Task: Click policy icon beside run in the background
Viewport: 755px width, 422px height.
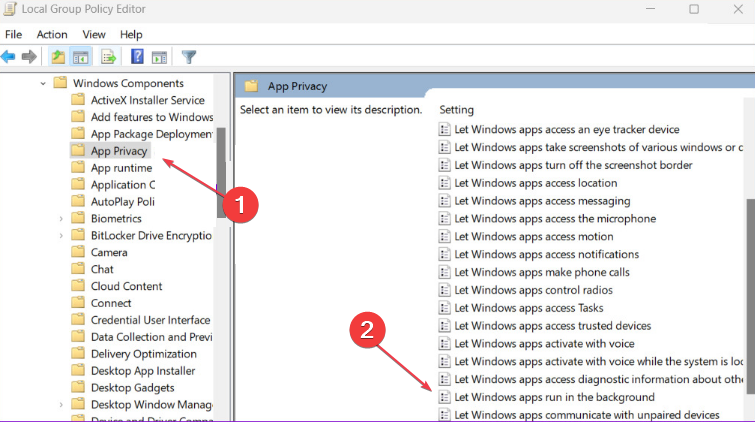Action: click(x=444, y=397)
